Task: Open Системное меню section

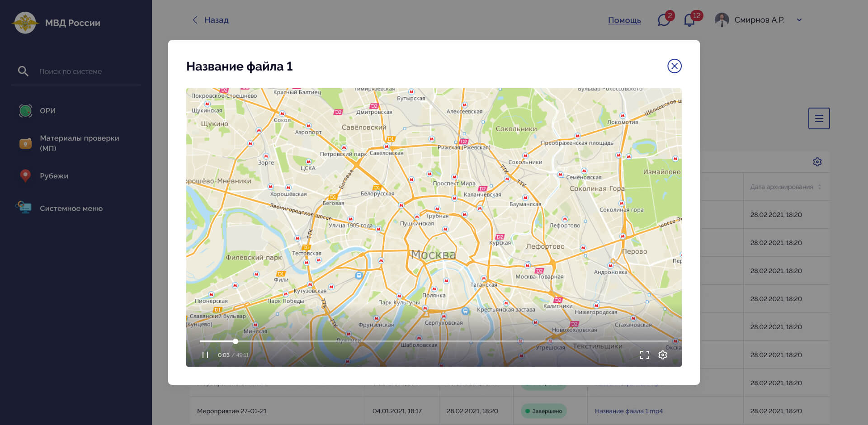Action: 71,208
